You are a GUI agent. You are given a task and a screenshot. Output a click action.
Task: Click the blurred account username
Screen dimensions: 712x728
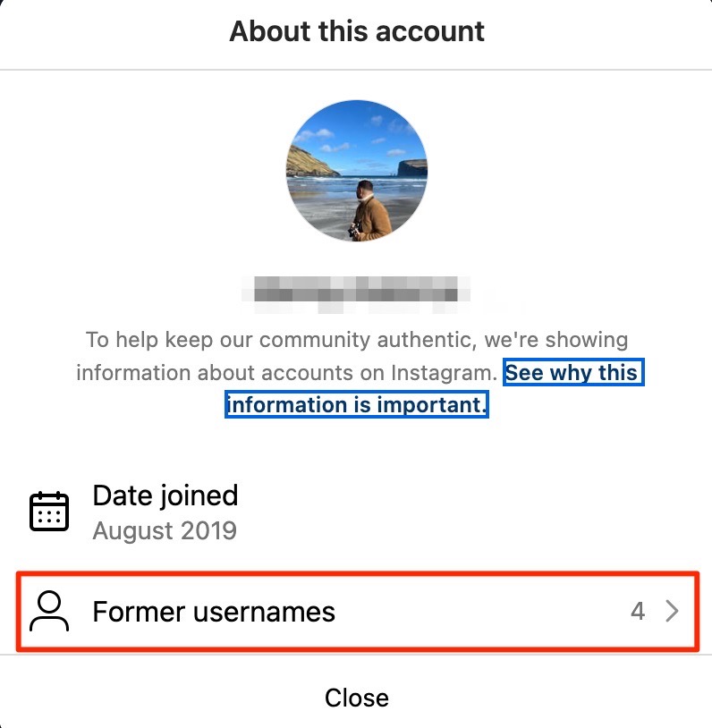click(357, 291)
